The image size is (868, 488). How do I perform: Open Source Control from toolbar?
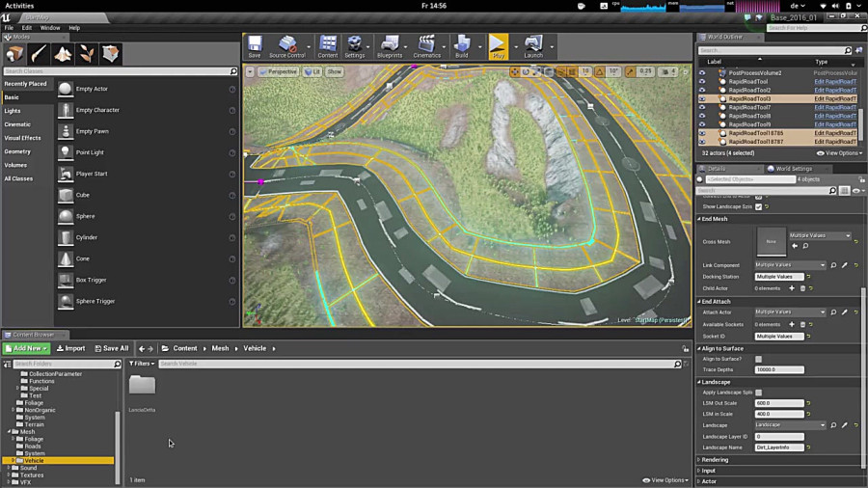(287, 46)
